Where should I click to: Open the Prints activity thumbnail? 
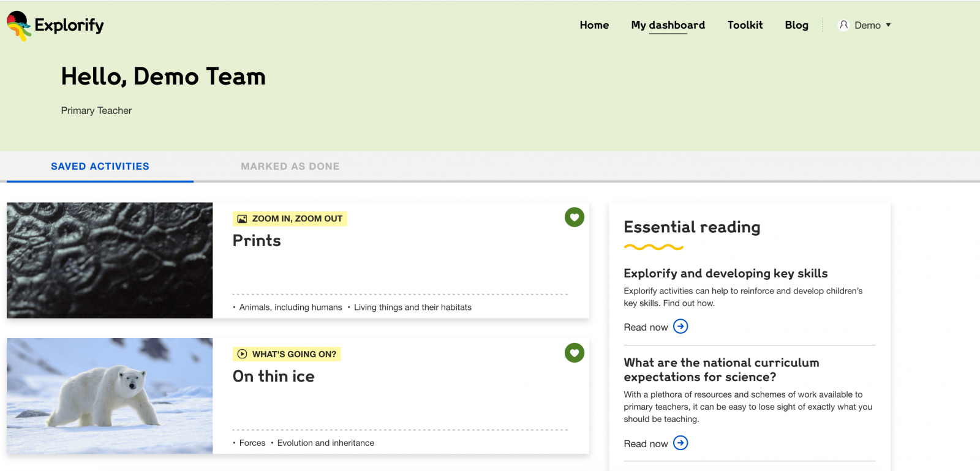tap(110, 260)
